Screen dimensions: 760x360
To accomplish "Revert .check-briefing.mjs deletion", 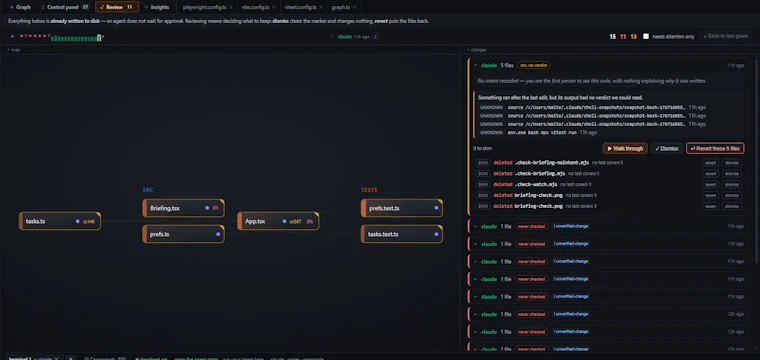I will 710,173.
